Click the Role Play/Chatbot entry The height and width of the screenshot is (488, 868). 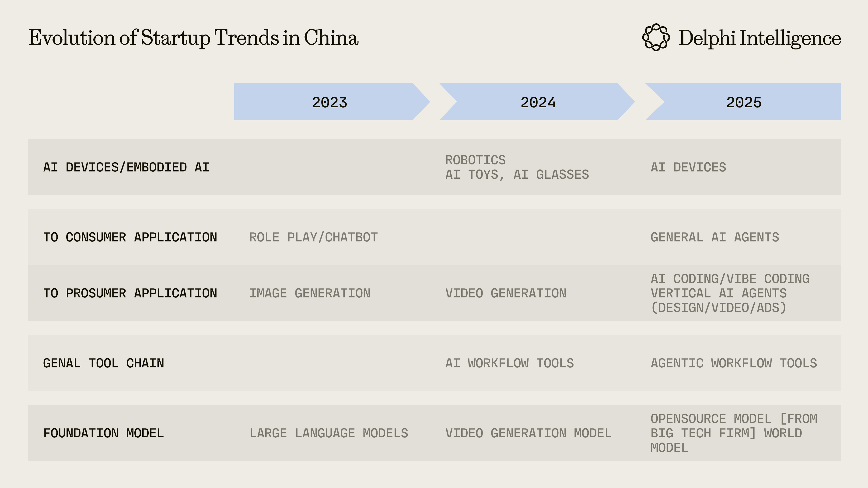pyautogui.click(x=313, y=237)
